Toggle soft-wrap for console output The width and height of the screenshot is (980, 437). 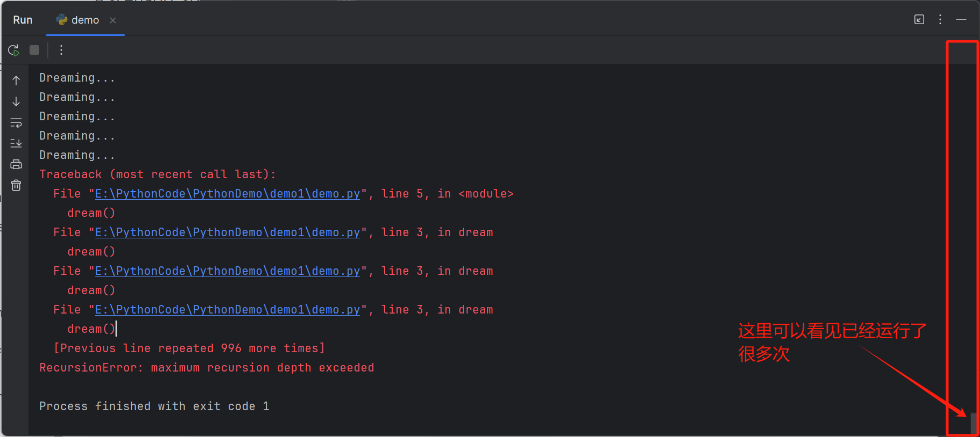click(16, 122)
